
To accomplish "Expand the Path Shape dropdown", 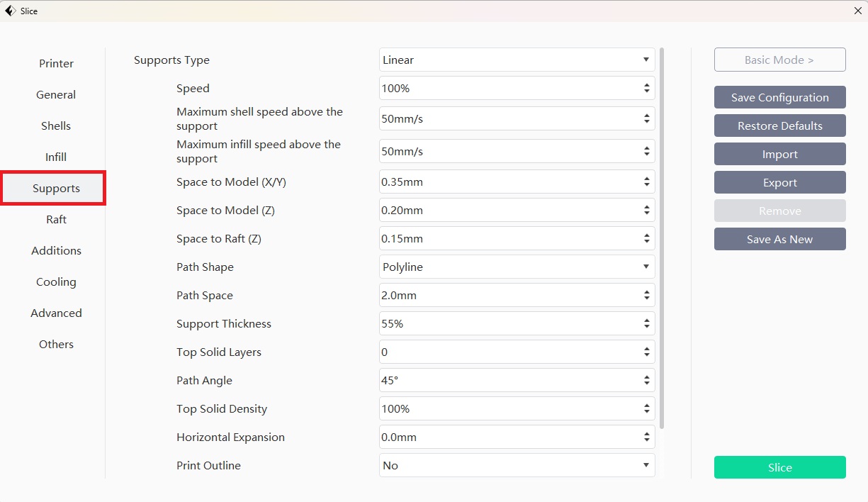I will pos(517,267).
